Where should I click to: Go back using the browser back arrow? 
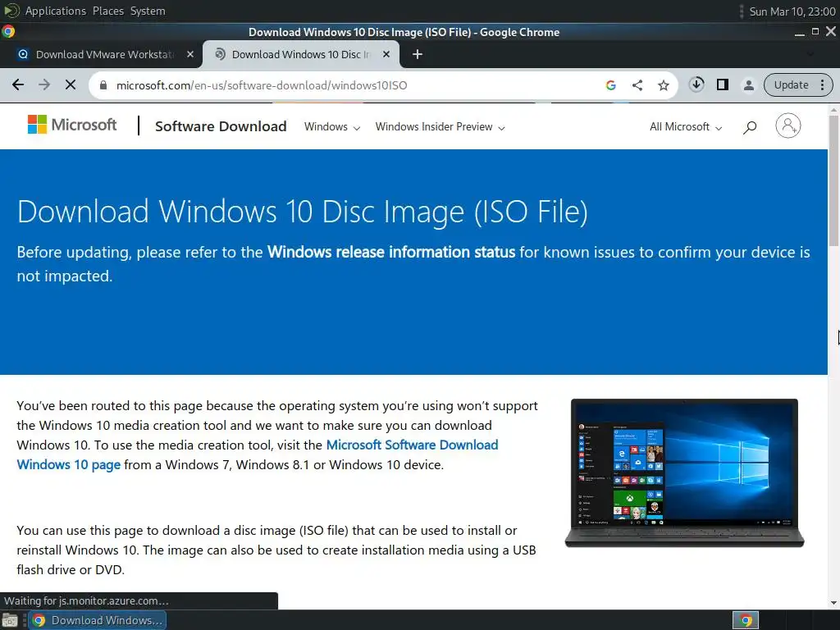(x=18, y=84)
